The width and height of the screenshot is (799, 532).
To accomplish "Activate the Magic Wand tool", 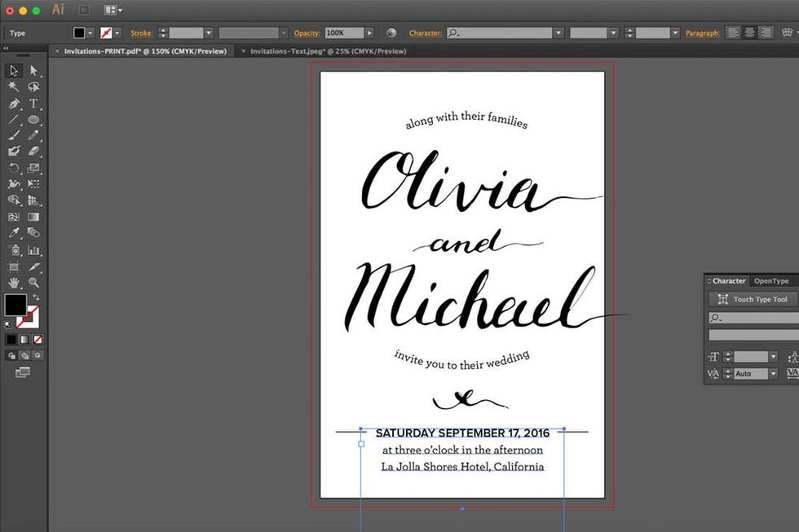I will point(14,87).
